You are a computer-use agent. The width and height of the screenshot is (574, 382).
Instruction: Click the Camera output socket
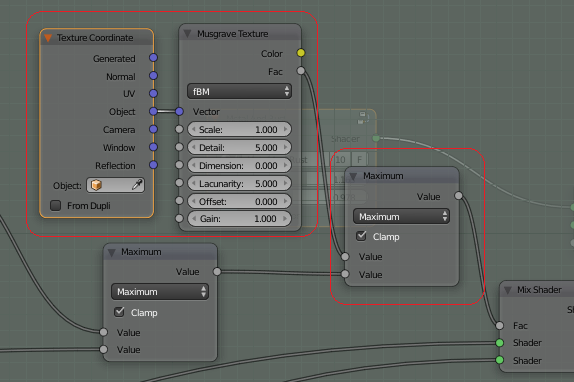pos(153,129)
